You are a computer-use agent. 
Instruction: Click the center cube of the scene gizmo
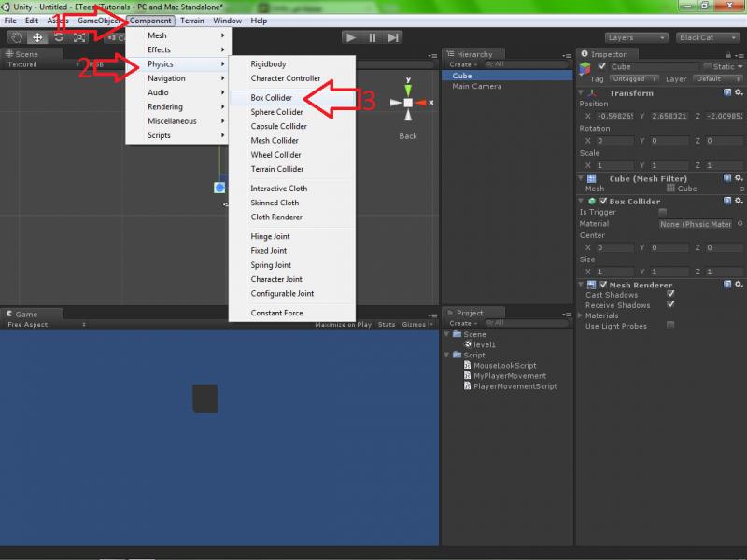pyautogui.click(x=408, y=103)
